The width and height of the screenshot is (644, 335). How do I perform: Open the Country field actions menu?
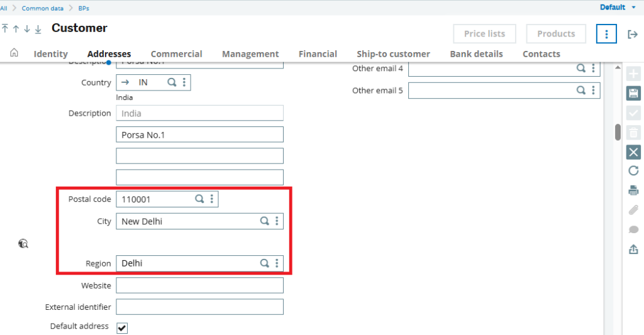click(184, 82)
